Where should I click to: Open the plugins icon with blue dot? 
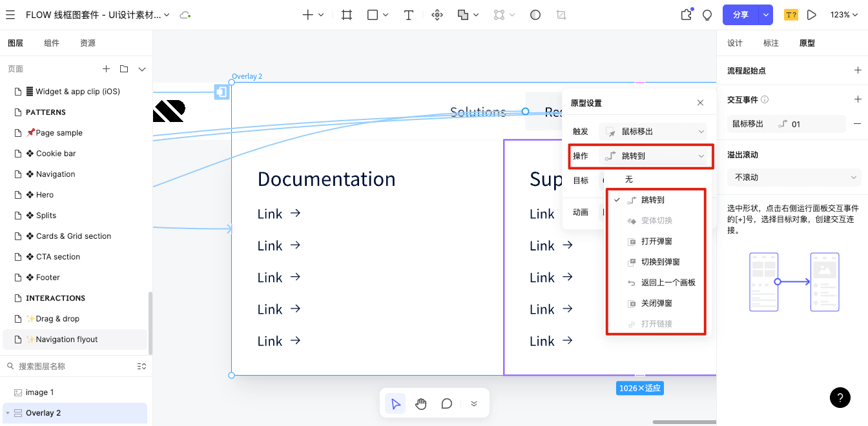pos(687,15)
